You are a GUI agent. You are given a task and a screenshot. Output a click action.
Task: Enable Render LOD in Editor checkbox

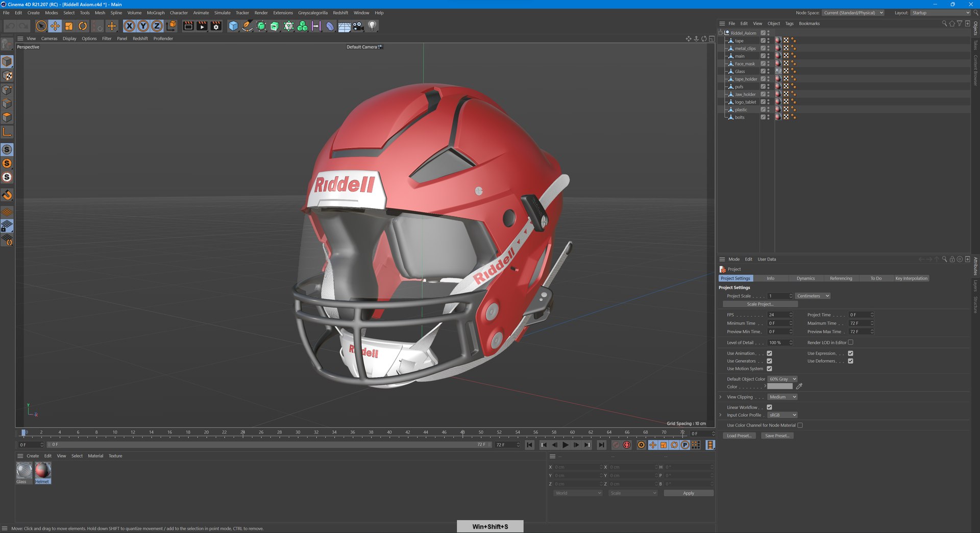tap(850, 342)
